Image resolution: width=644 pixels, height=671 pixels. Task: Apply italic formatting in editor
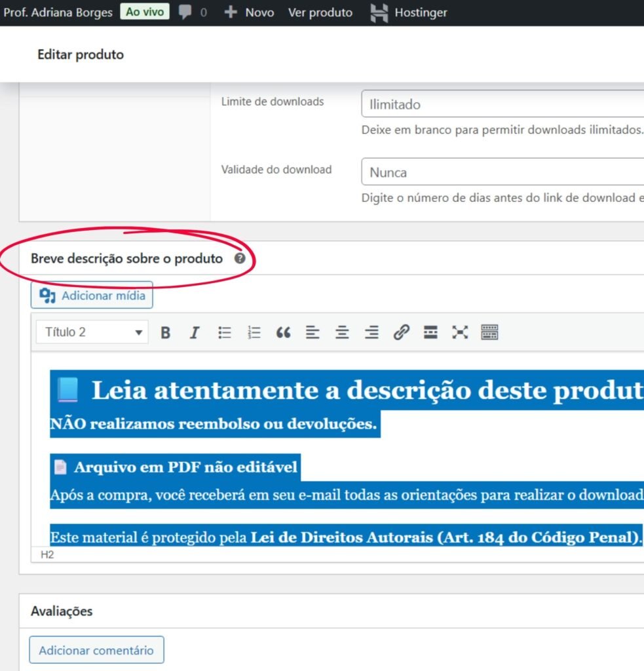tap(195, 332)
